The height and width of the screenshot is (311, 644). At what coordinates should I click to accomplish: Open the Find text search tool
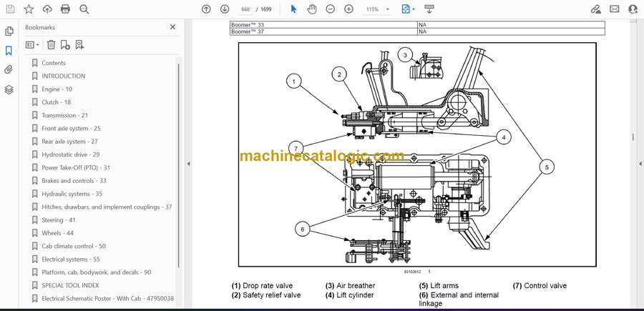[84, 9]
